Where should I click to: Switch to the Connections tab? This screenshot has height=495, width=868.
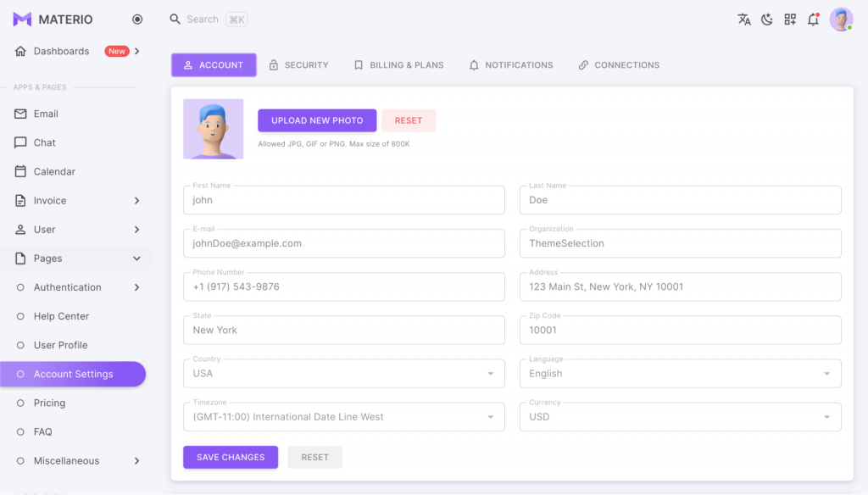pyautogui.click(x=619, y=64)
